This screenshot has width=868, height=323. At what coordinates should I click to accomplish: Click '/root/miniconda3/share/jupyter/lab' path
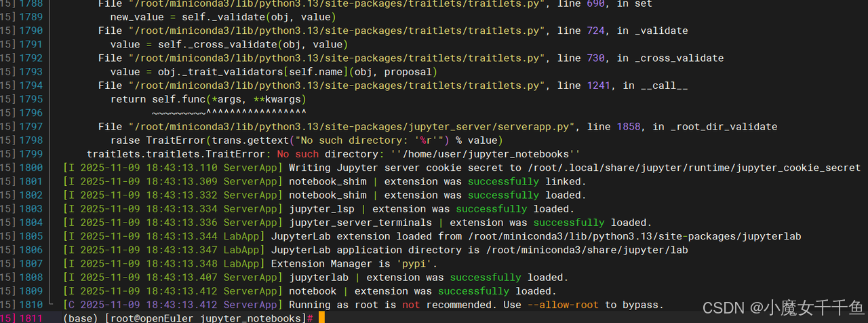(587, 250)
